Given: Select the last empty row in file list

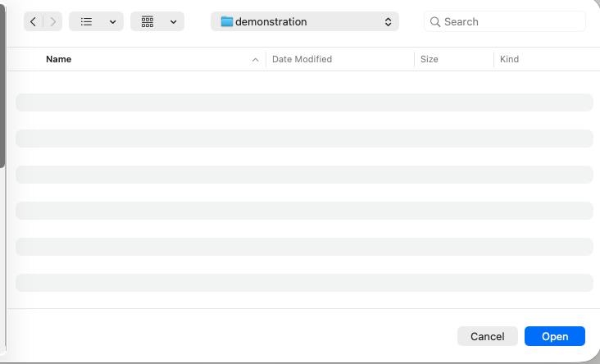Looking at the screenshot, I should (304, 283).
